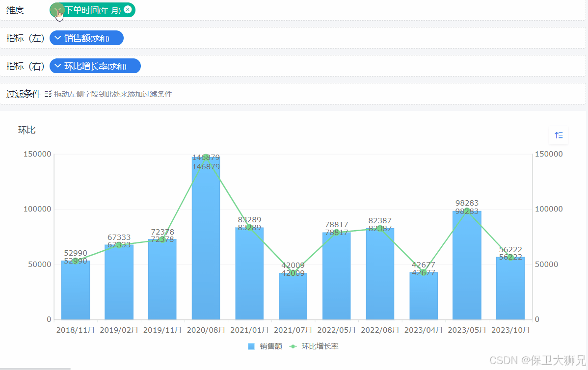Click the x-axis label 2018/11月
588x370 pixels.
(x=76, y=330)
